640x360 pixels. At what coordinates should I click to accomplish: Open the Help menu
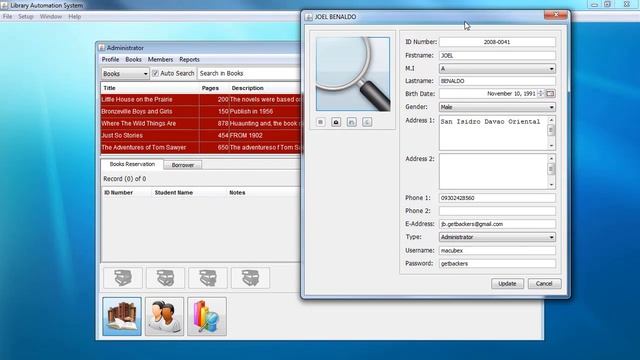point(75,17)
